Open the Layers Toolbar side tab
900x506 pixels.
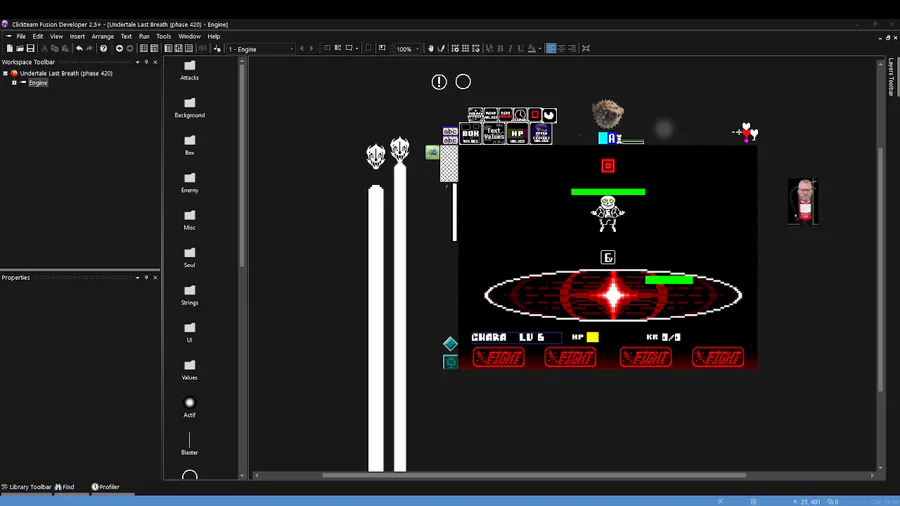891,76
